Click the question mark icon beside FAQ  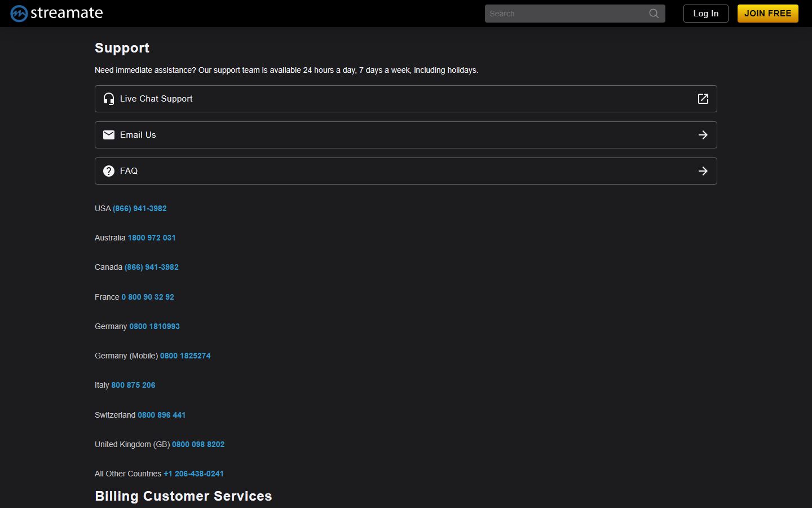[x=109, y=171]
